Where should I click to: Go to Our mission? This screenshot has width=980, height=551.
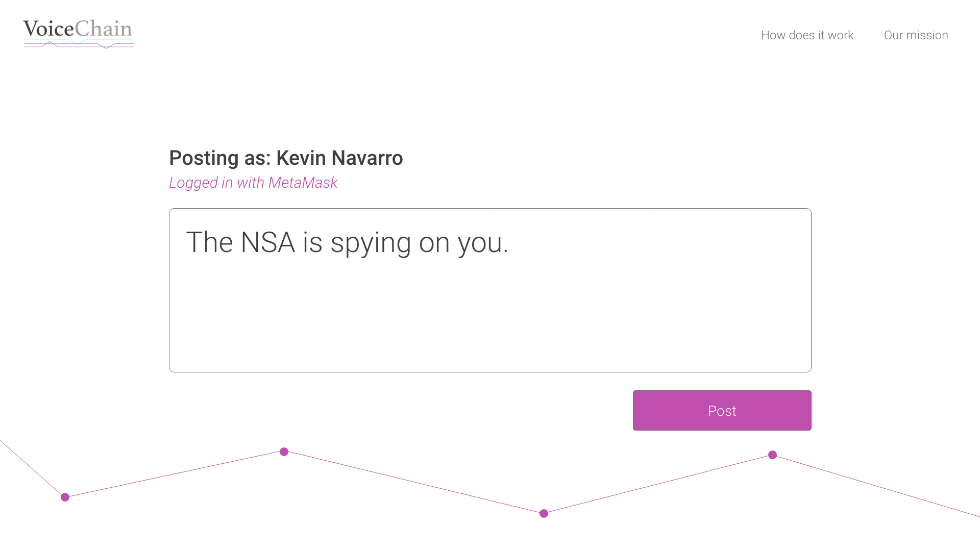click(916, 35)
